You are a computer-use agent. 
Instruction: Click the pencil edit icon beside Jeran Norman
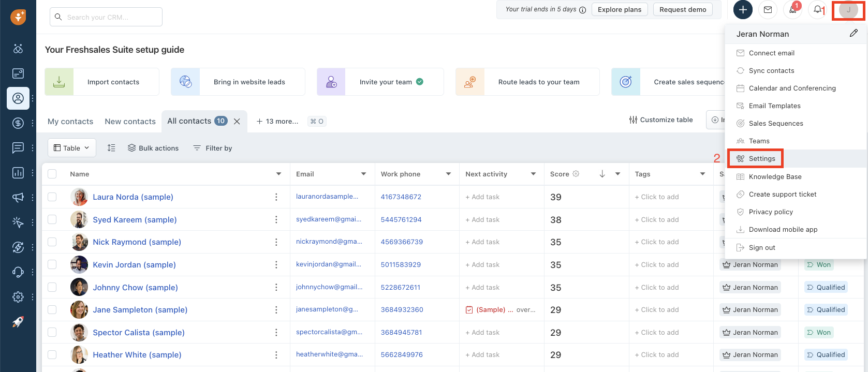(854, 33)
